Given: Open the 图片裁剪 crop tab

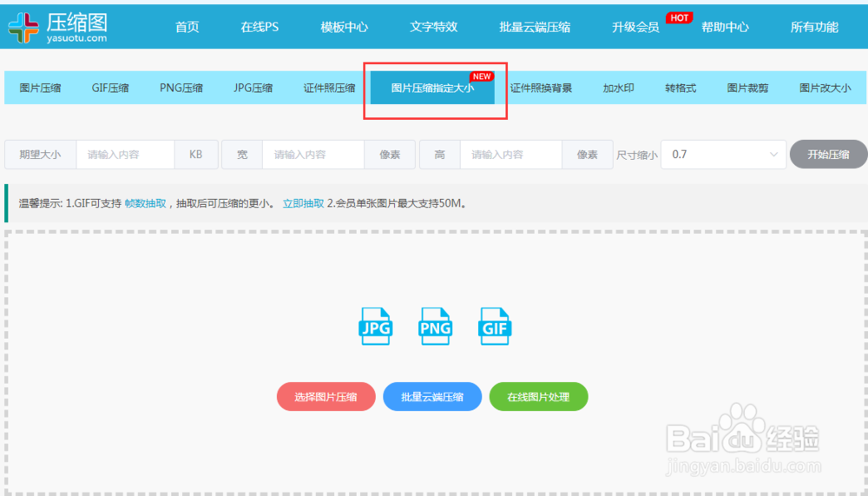Looking at the screenshot, I should (x=747, y=88).
